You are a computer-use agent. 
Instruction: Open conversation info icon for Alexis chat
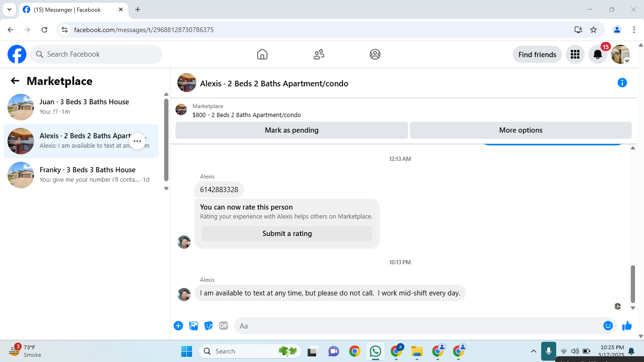[622, 83]
